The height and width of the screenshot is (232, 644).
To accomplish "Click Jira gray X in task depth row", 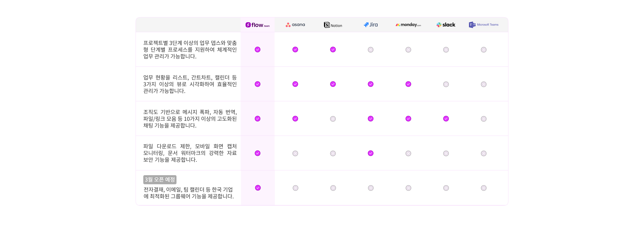I will tap(371, 50).
